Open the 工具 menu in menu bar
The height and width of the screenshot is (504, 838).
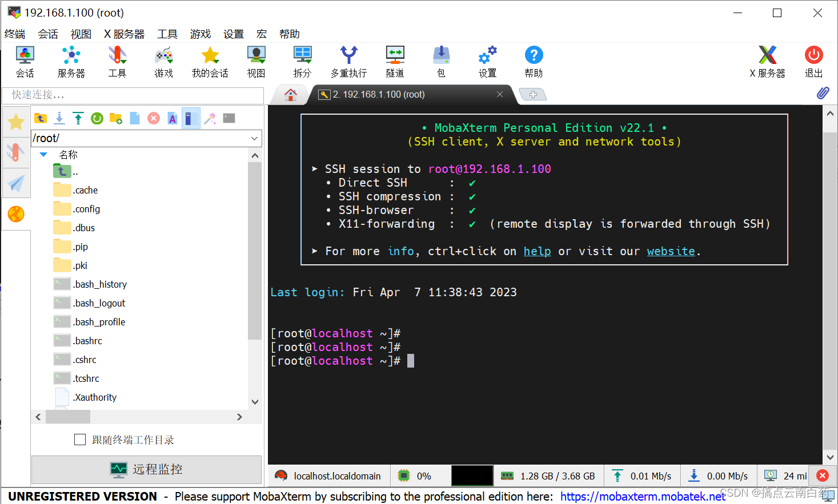[x=167, y=34]
